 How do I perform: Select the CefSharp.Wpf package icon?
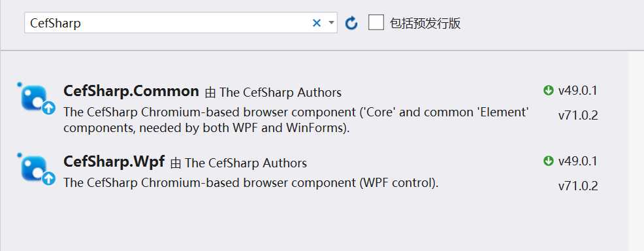click(36, 169)
